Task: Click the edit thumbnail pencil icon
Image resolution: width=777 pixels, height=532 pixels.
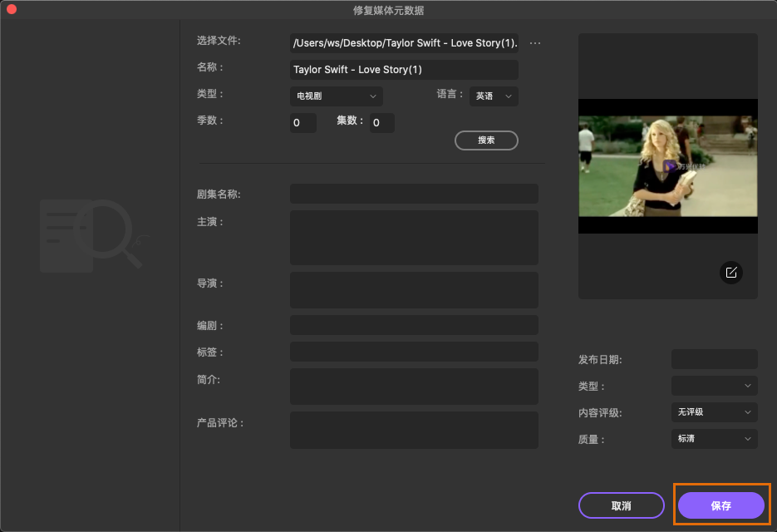Action: click(731, 273)
